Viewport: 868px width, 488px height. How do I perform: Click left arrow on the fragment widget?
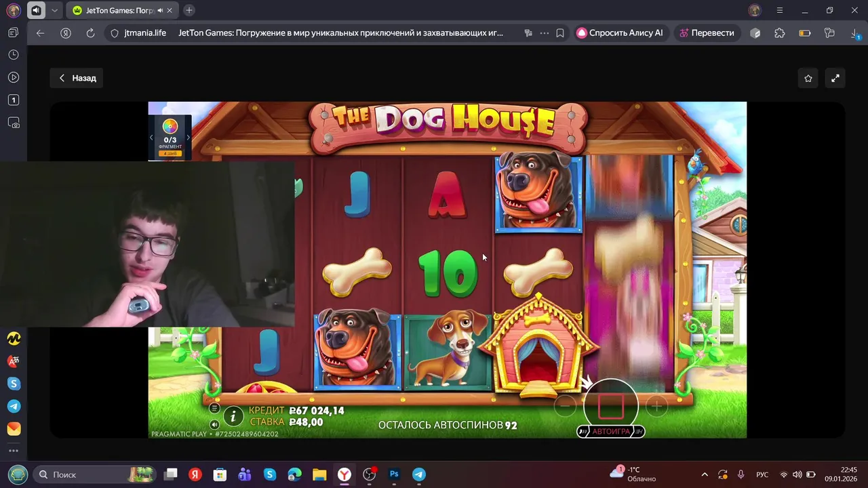(x=152, y=138)
